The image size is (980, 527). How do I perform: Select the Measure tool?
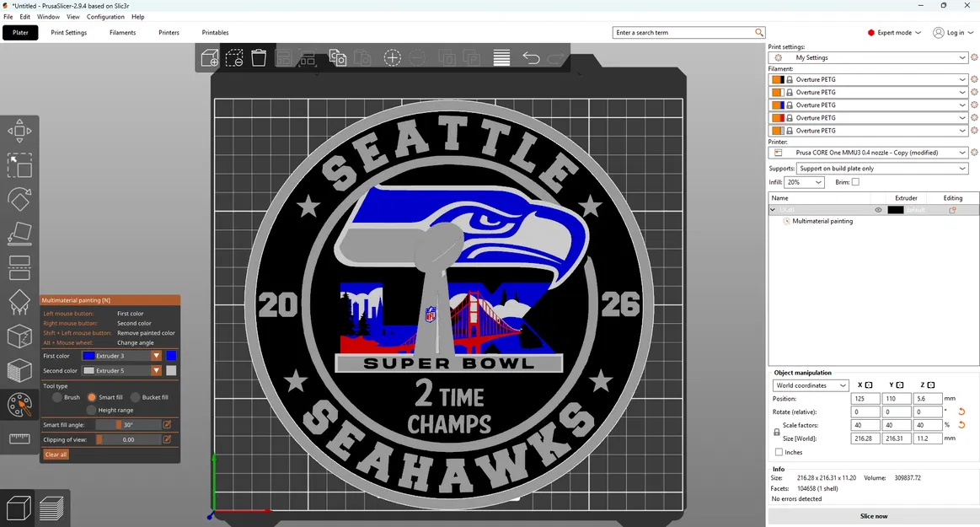19,438
